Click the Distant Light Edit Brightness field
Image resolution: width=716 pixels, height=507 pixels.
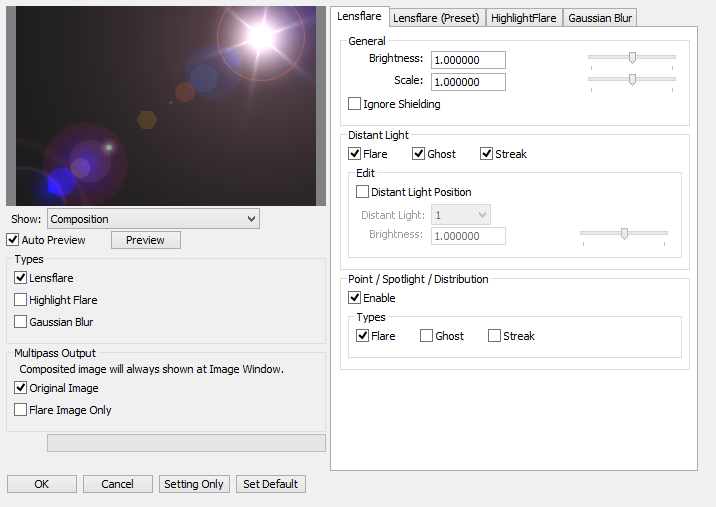(x=468, y=236)
